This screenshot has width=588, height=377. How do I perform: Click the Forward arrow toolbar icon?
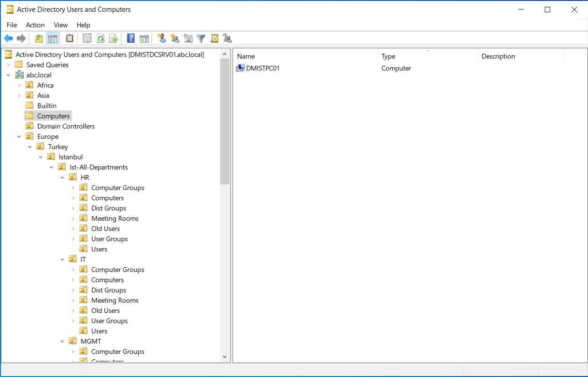[21, 39]
